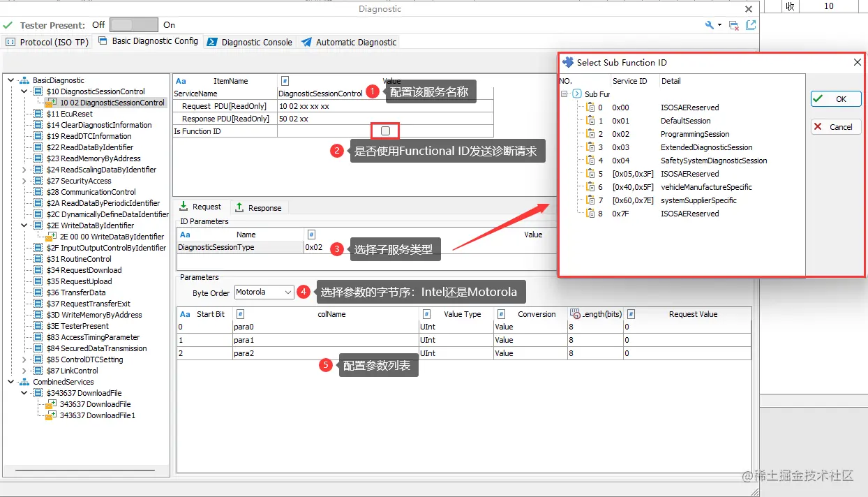Switch to the Protocol (ISO TP) tab
The height and width of the screenshot is (497, 868).
47,42
